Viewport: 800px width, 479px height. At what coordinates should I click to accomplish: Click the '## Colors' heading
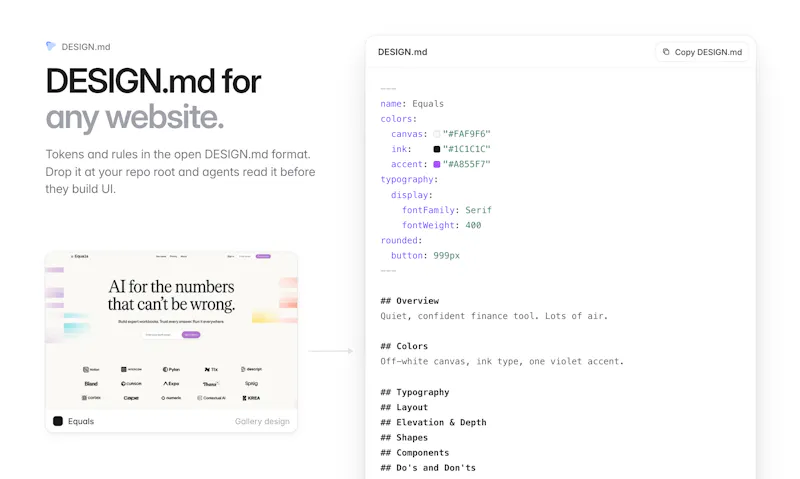point(404,346)
